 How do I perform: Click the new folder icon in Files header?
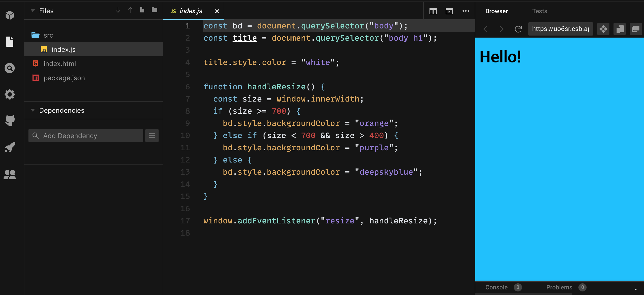coord(155,10)
